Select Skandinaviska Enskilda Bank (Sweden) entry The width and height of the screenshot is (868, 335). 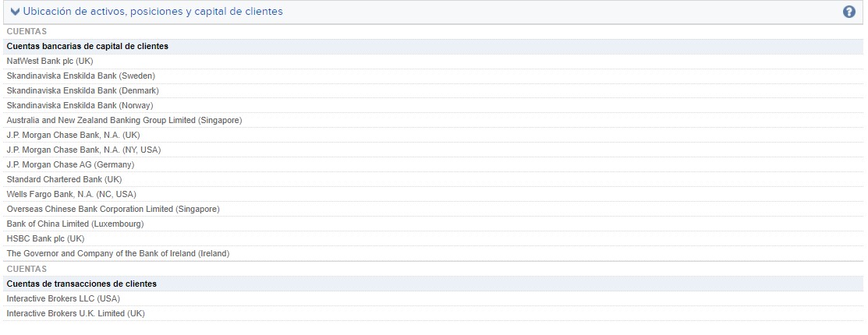pos(81,76)
